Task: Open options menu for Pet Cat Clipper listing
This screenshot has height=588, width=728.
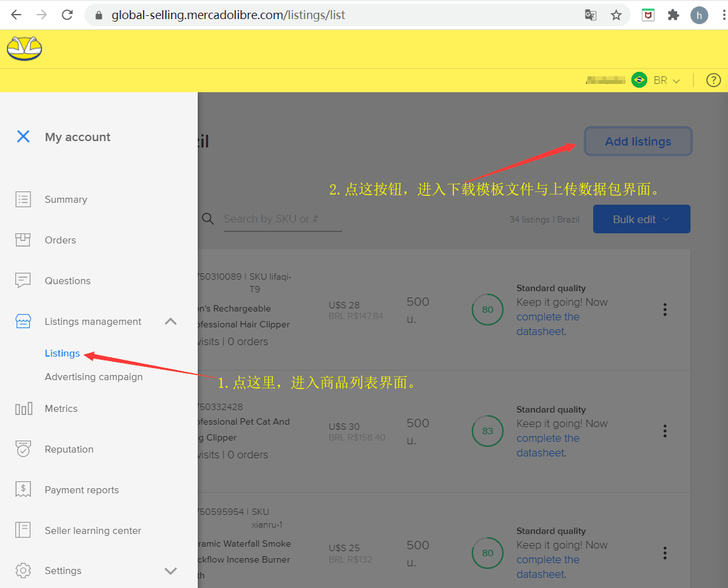Action: coord(665,431)
